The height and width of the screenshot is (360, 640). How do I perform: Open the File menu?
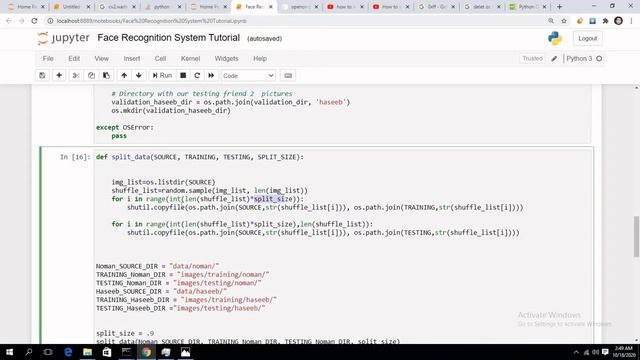pyautogui.click(x=48, y=59)
